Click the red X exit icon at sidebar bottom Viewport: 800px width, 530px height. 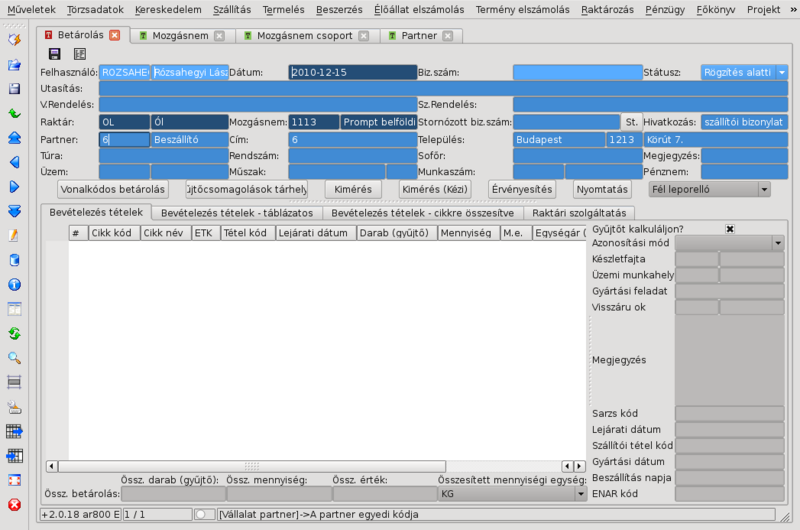[x=14, y=505]
